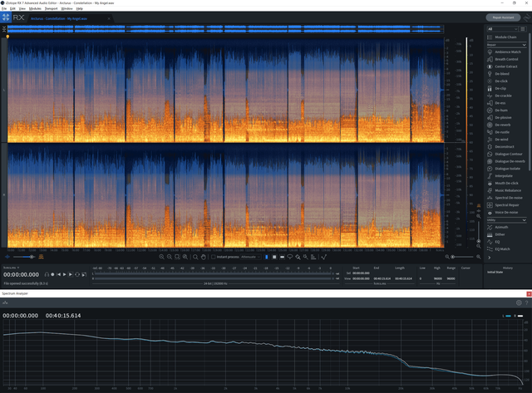The width and height of the screenshot is (532, 393).
Task: Open the h:m:s.ms time format dropdown
Action: 11,268
